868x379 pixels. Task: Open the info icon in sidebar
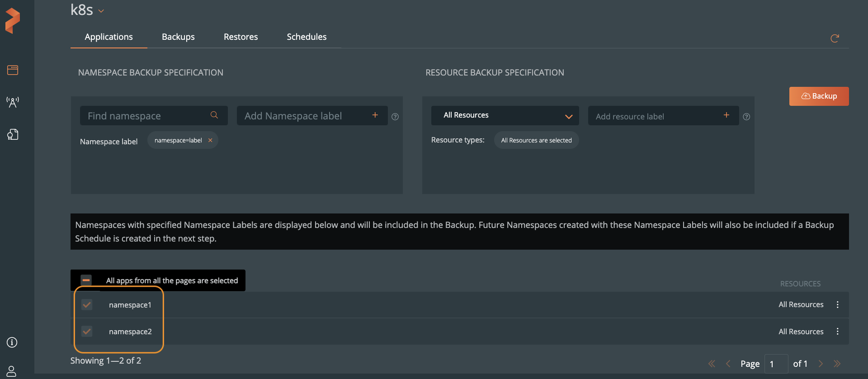click(x=12, y=342)
